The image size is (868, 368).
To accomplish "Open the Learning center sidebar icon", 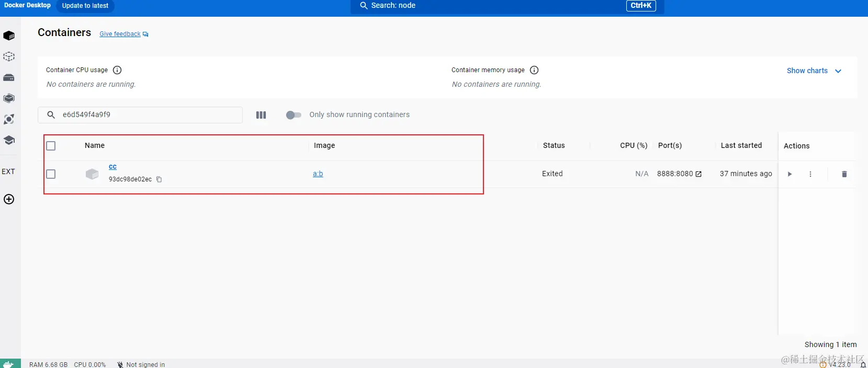I will click(x=9, y=140).
